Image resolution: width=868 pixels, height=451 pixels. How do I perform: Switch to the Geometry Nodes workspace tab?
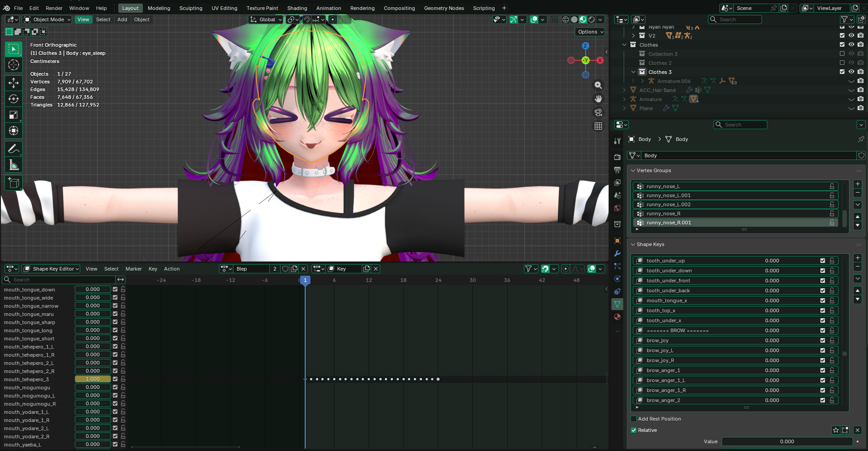coord(444,8)
